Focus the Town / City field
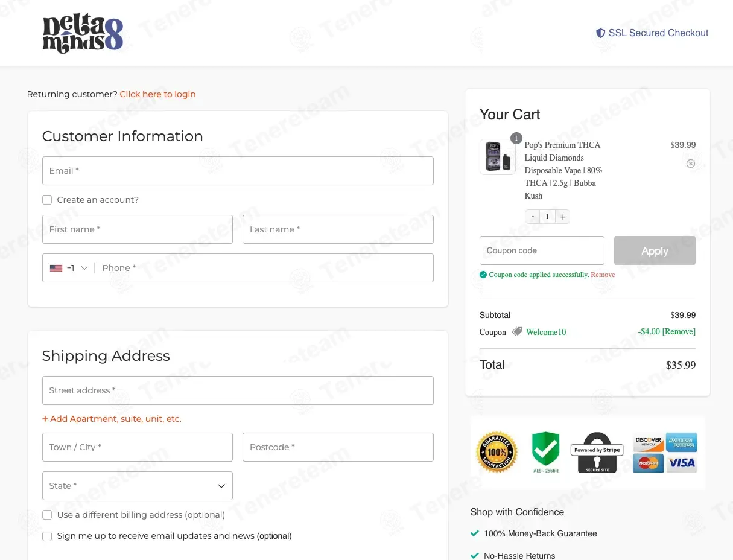 click(138, 447)
